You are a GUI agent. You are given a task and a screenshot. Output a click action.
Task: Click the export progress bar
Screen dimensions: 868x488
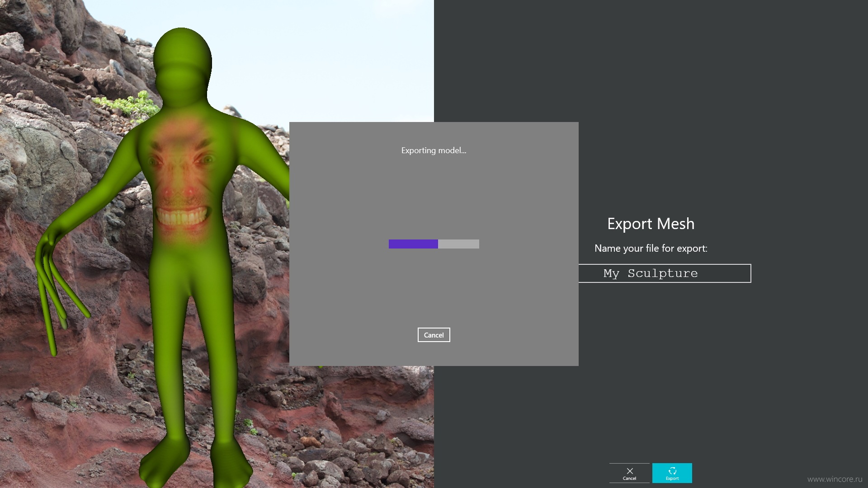coord(434,244)
